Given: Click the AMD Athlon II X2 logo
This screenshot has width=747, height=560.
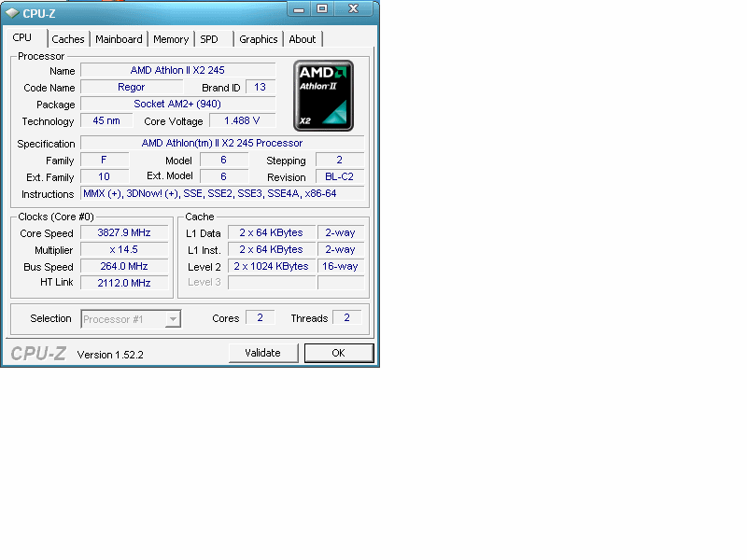Looking at the screenshot, I should point(323,95).
